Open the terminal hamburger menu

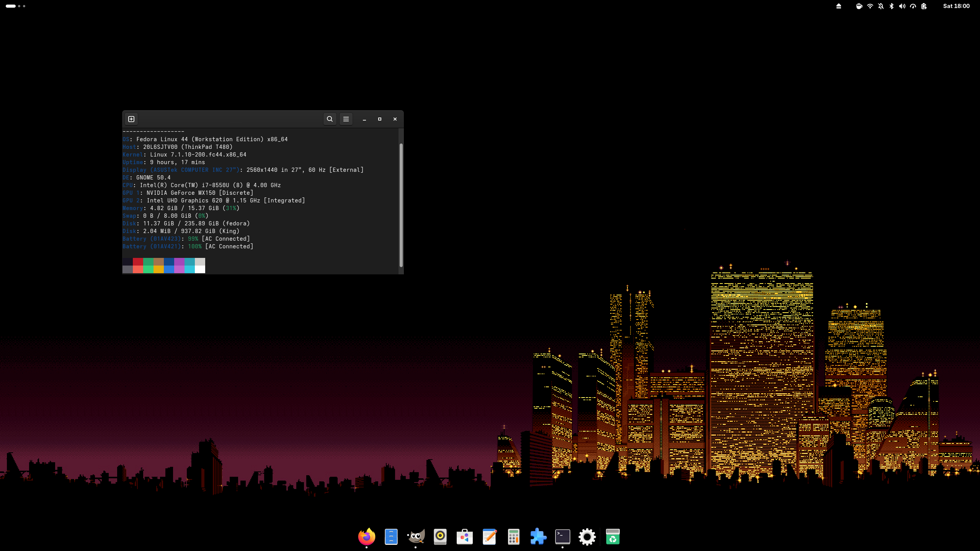tap(346, 119)
